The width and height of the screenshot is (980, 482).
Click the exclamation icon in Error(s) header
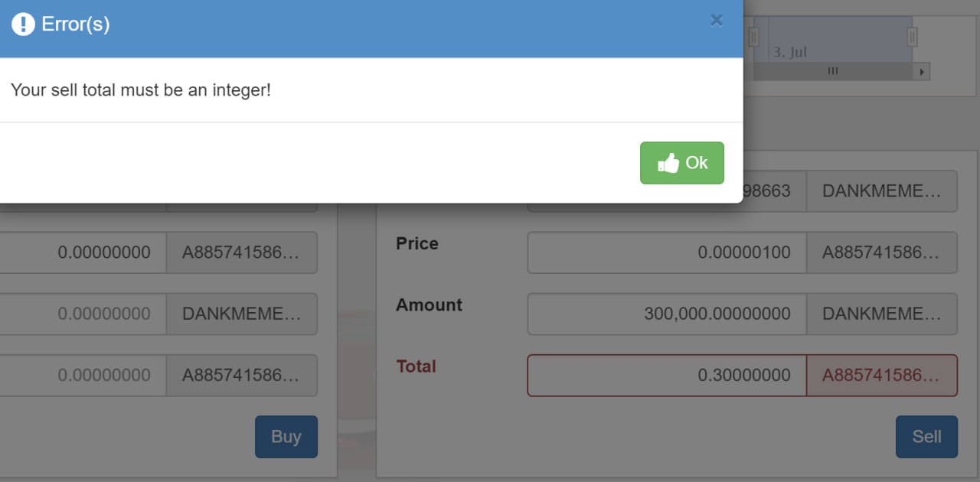coord(24,24)
